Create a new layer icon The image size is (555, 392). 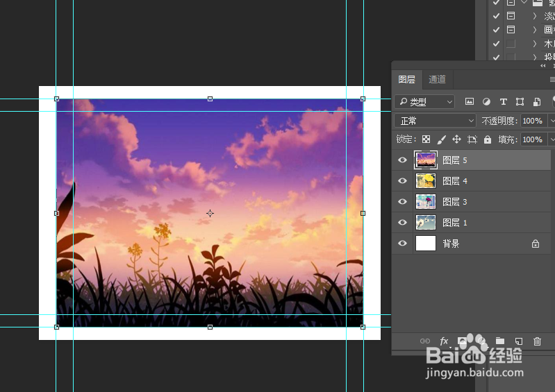519,341
